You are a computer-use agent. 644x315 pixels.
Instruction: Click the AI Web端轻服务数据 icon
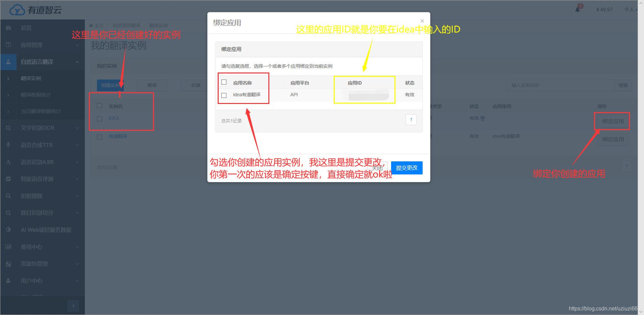click(8, 230)
